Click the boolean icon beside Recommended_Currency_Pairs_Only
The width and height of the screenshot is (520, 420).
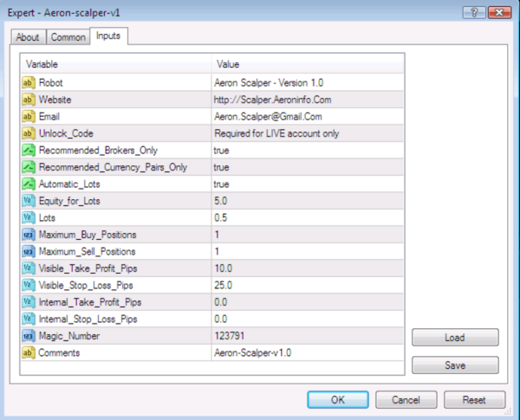pyautogui.click(x=29, y=167)
